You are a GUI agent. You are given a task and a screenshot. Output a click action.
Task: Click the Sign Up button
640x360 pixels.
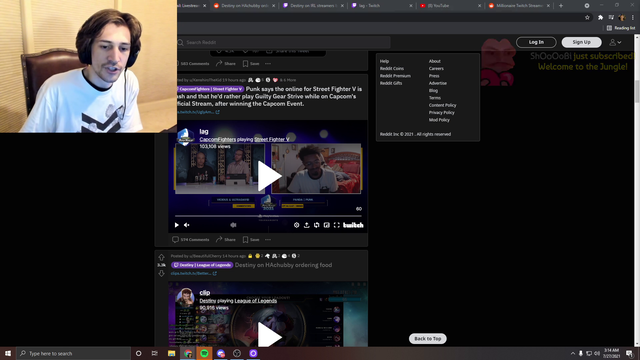(x=581, y=42)
